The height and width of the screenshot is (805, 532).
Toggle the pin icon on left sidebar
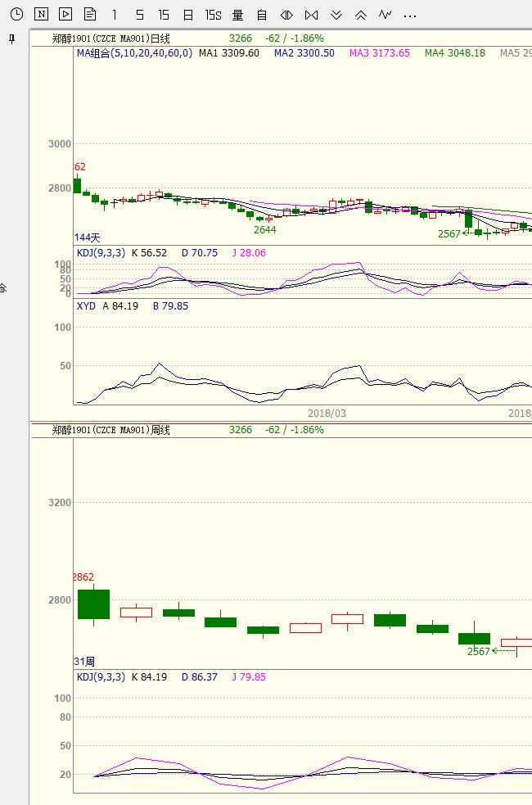tap(11, 39)
